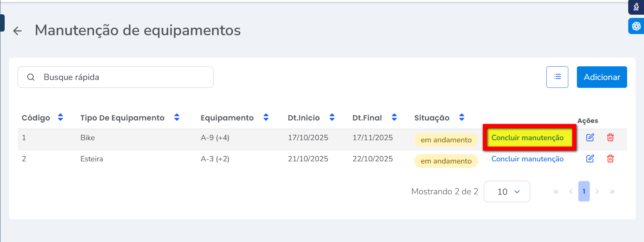Sort table by Dt.Inicio column
This screenshot has width=644, height=242.
[332, 117]
